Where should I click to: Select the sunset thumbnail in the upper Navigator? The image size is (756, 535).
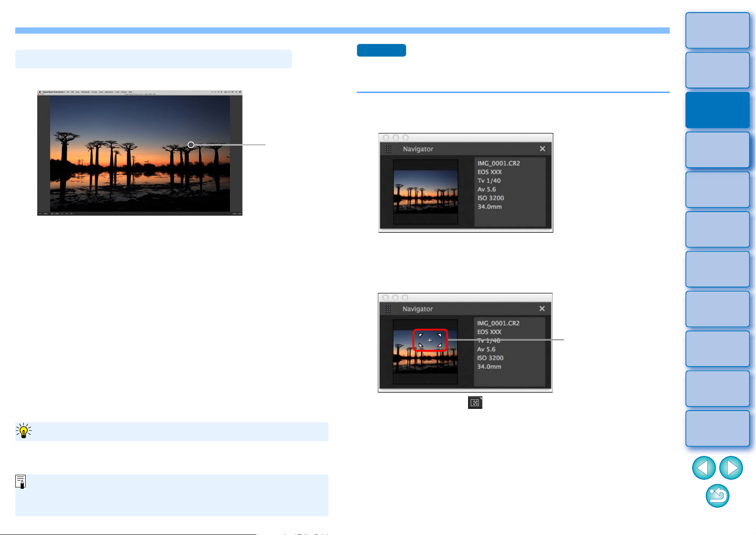425,192
